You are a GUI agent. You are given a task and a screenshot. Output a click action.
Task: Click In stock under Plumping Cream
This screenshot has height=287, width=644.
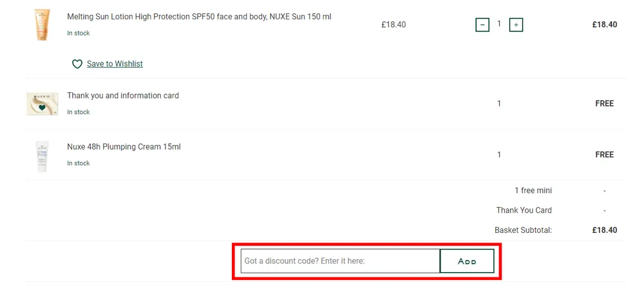(x=79, y=163)
